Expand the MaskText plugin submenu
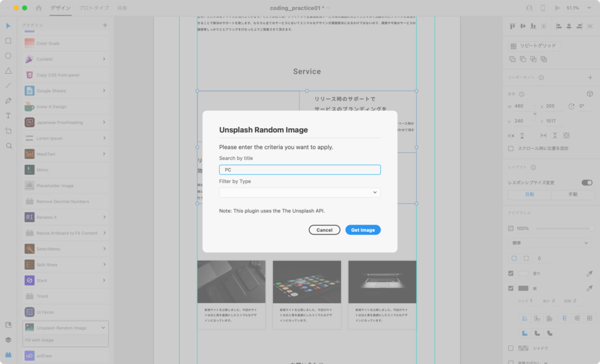Viewport: 600px width, 364px height. tap(104, 154)
